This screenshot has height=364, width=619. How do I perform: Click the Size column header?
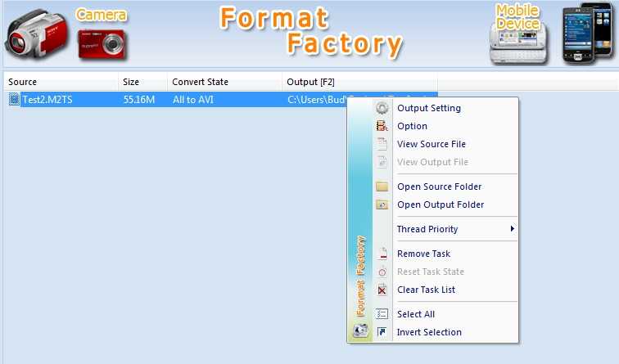tap(142, 82)
